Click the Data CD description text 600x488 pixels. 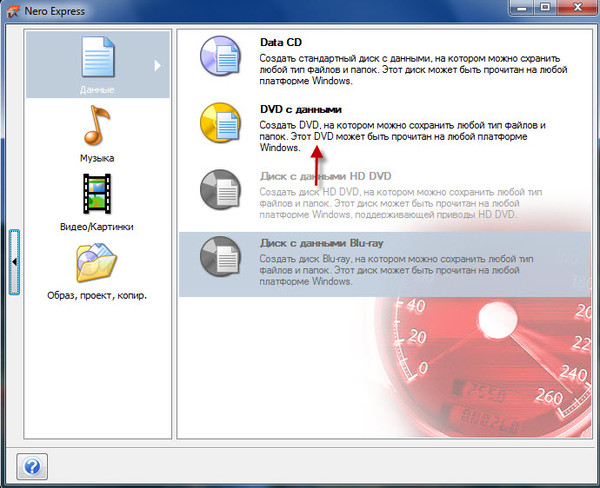(413, 70)
